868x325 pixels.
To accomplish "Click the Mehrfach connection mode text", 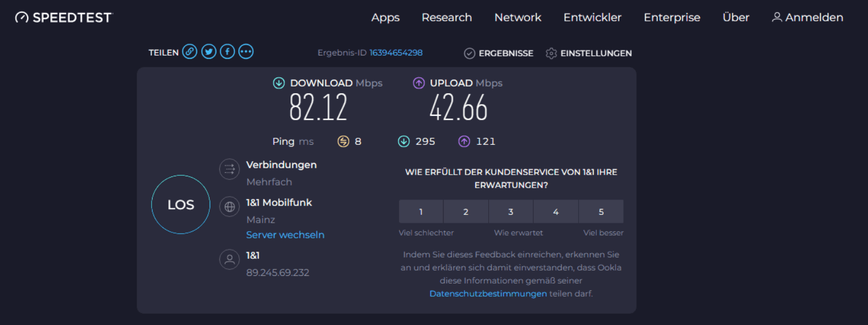I will tap(269, 182).
